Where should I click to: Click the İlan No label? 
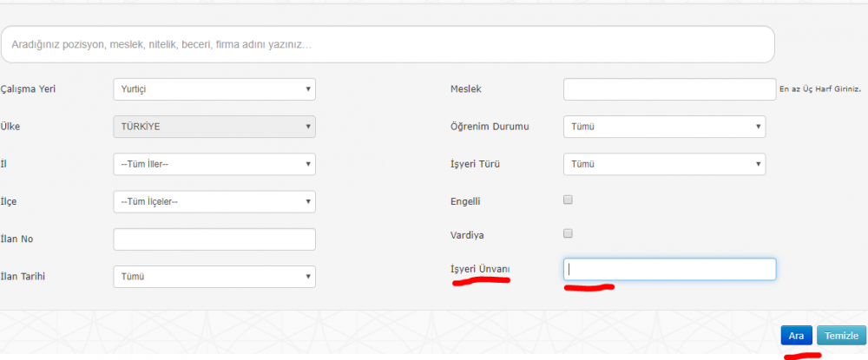[16, 239]
